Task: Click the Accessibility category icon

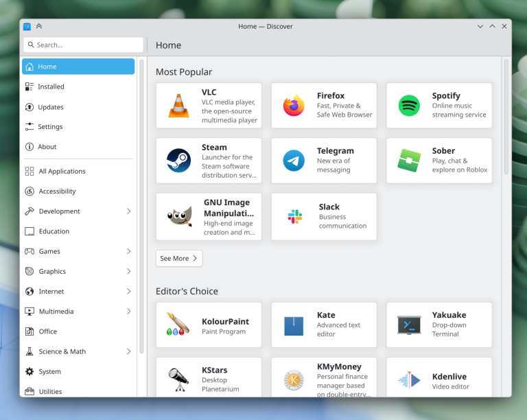Action: pos(30,191)
